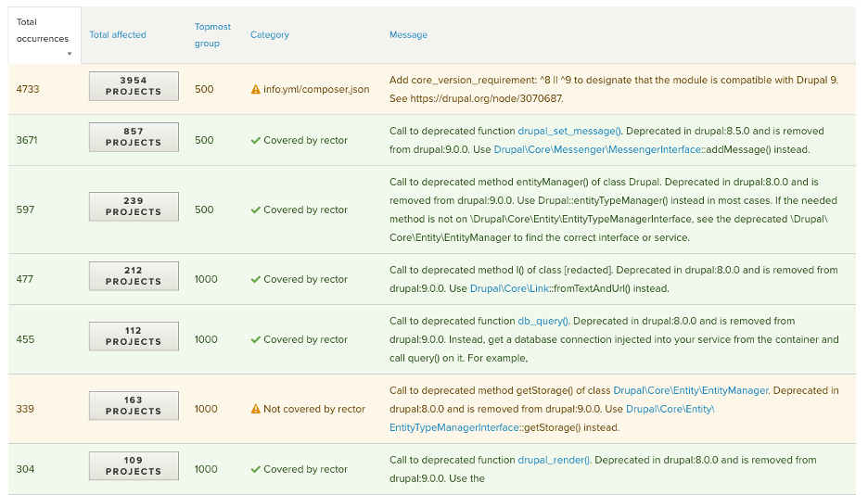Image resolution: width=868 pixels, height=495 pixels.
Task: Open the 212 Projects button
Action: pos(134,276)
